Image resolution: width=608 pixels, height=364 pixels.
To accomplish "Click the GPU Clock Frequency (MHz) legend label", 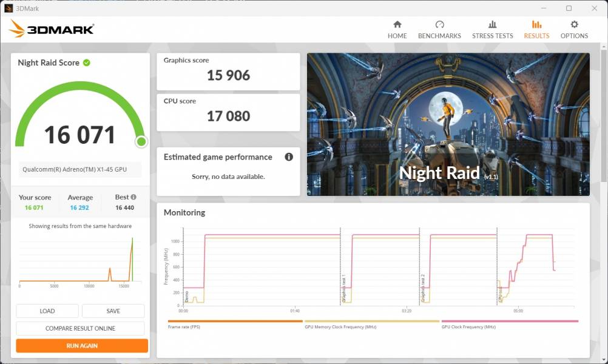I will (x=468, y=327).
